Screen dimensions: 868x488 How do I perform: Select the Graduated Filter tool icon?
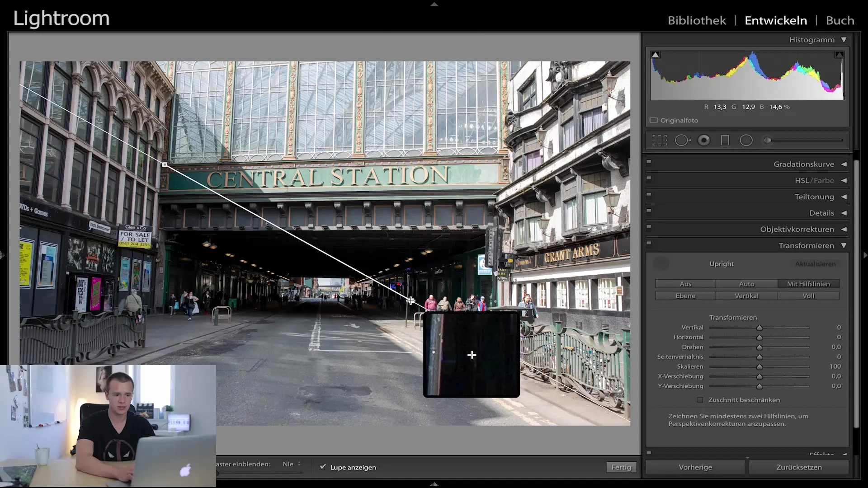[725, 141]
